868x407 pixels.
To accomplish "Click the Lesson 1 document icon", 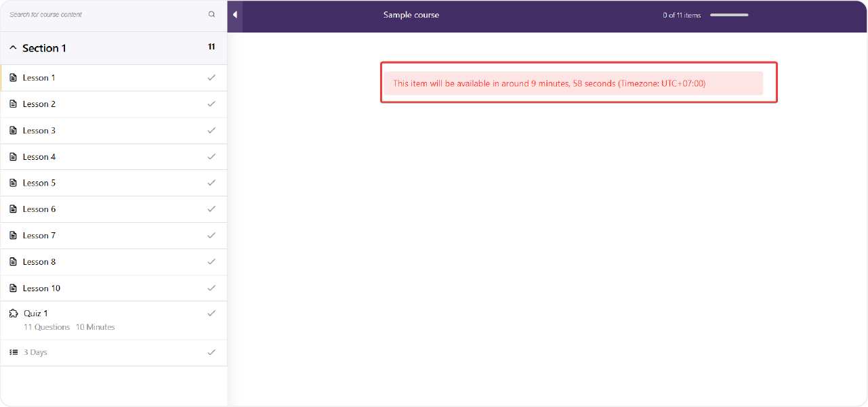I will coord(13,78).
